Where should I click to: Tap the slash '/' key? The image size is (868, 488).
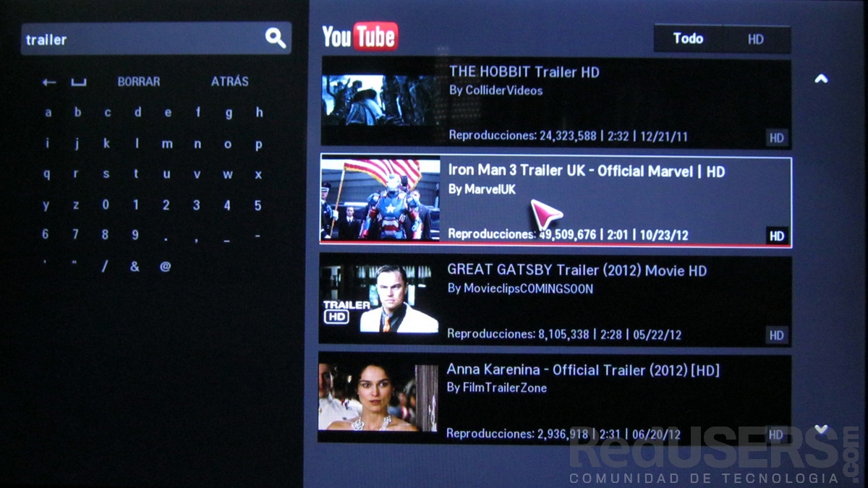(105, 266)
